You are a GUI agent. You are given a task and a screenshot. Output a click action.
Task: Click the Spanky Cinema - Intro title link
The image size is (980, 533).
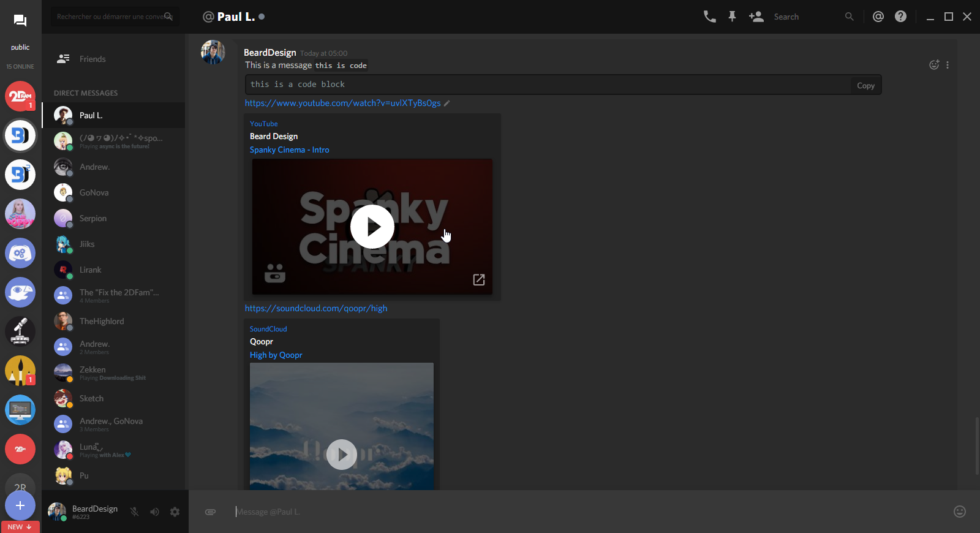(x=290, y=149)
